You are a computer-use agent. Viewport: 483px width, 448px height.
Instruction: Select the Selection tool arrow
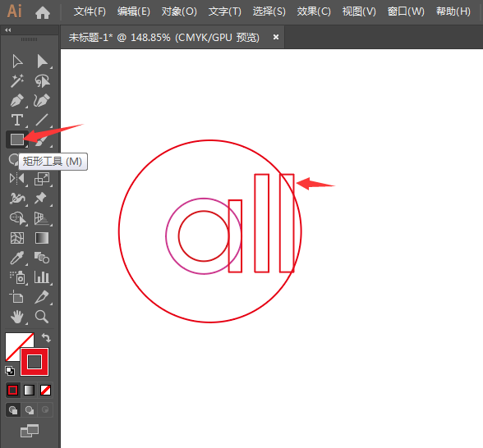point(17,62)
